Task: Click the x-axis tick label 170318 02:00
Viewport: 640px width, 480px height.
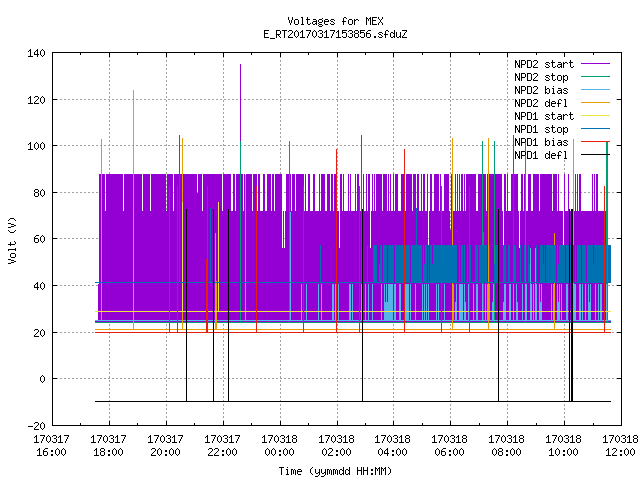Action: click(336, 446)
